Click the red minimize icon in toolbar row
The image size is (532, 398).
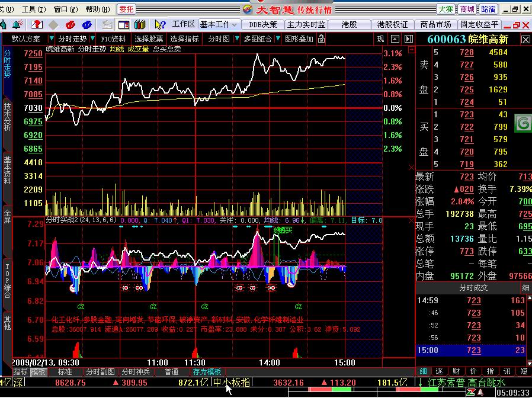click(507, 26)
